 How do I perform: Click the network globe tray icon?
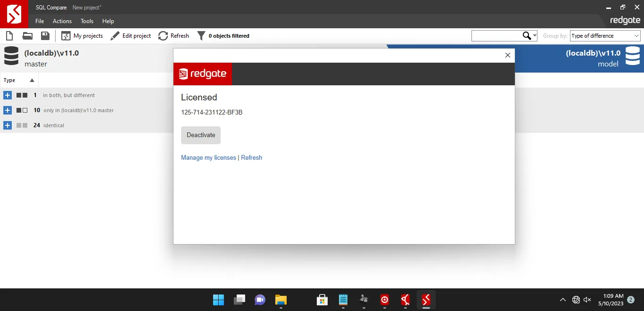click(x=576, y=300)
